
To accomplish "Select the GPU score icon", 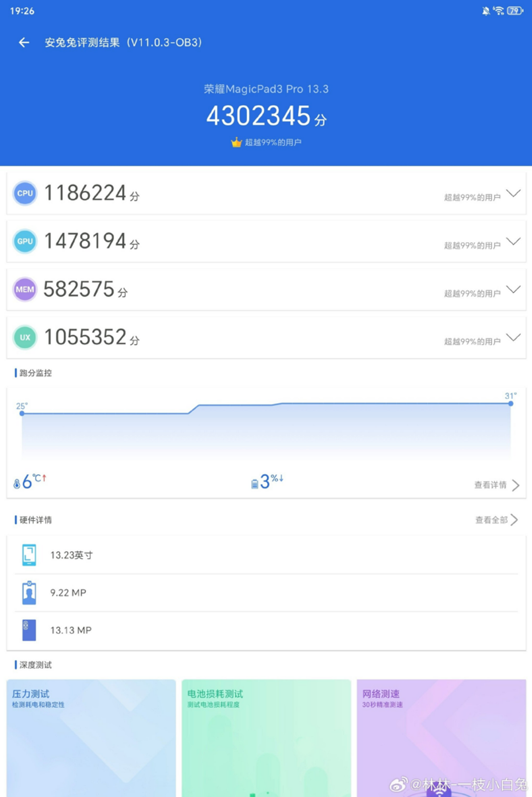I will coord(24,241).
